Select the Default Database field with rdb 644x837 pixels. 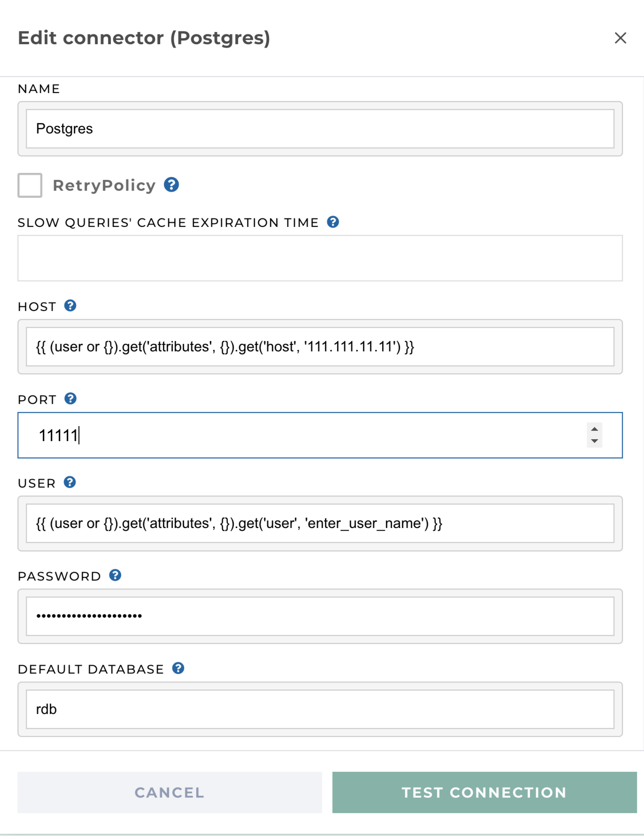point(320,709)
